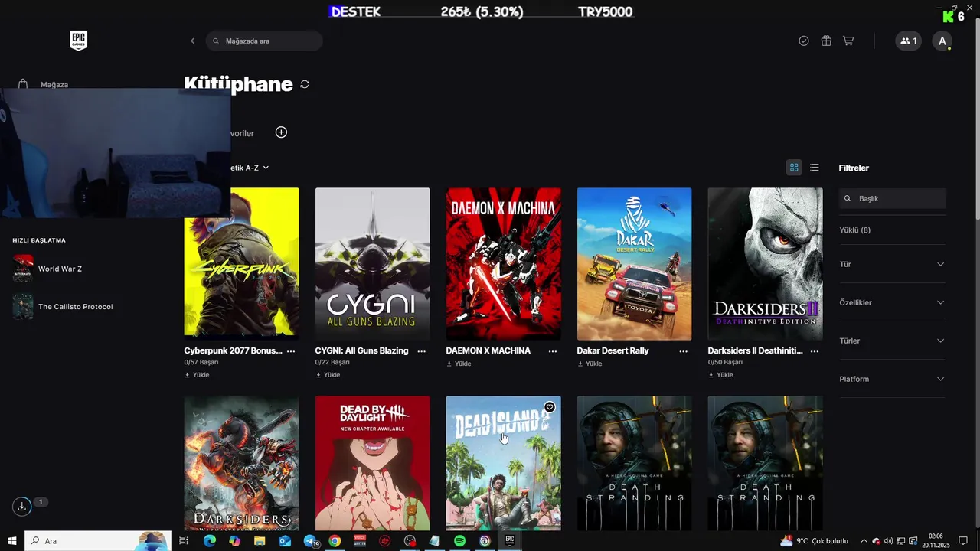This screenshot has width=980, height=551.
Task: Refresh the Kütüphane library
Action: (305, 84)
